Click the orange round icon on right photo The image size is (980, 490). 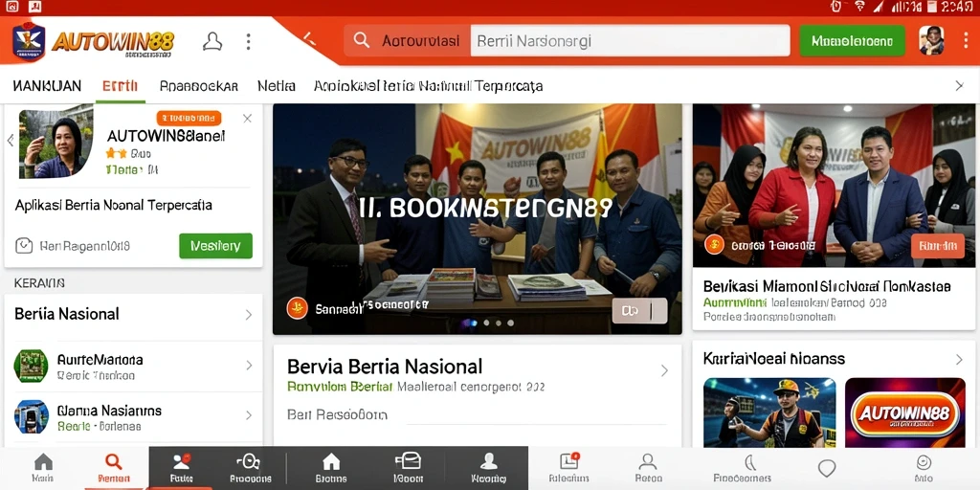tap(714, 244)
